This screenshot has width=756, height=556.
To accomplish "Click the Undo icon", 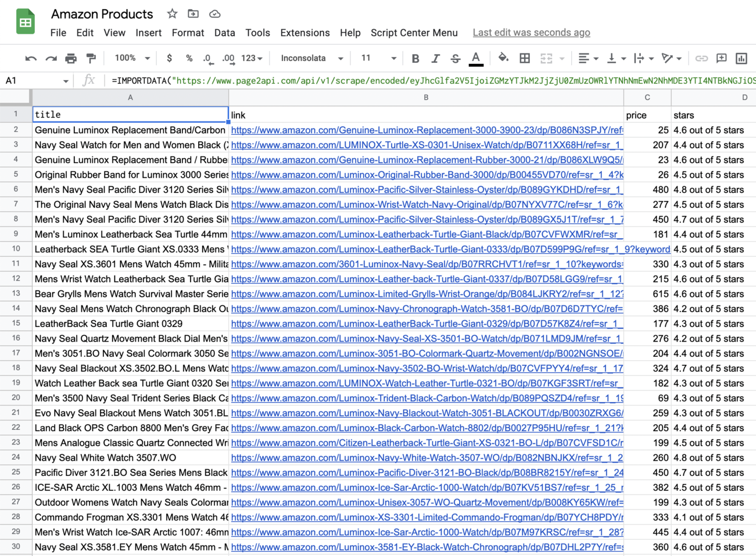I will 31,58.
